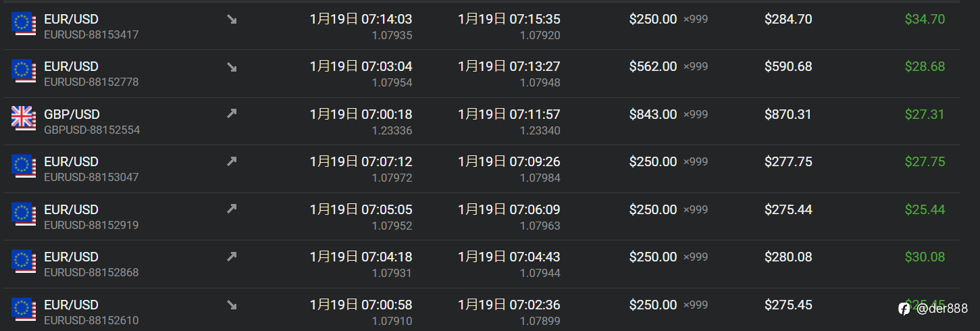Click the ×999 multiplier on the $843.00 trade

[696, 115]
